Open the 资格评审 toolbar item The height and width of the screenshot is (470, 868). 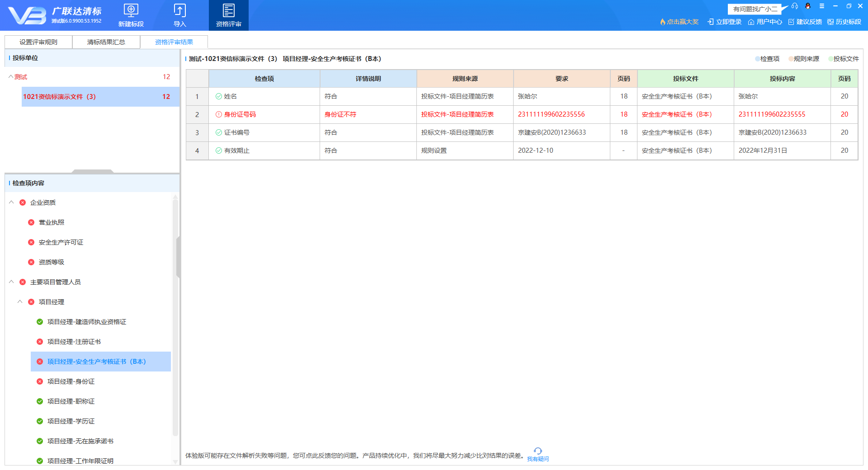click(x=228, y=15)
